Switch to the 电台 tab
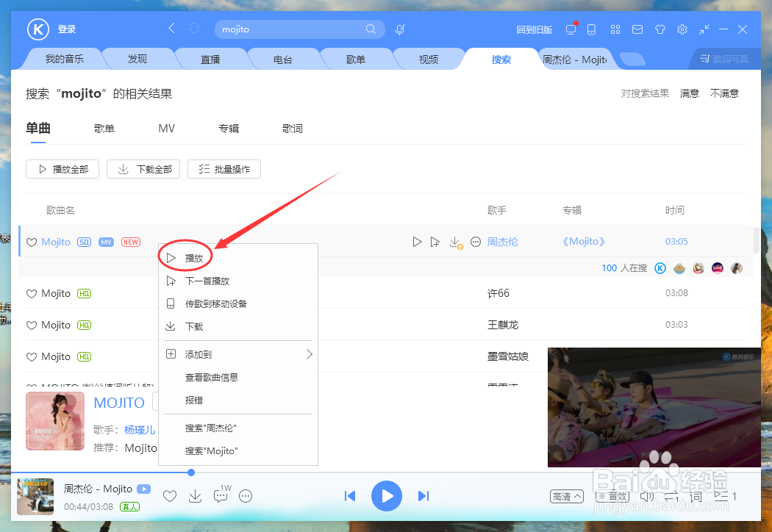 [283, 59]
